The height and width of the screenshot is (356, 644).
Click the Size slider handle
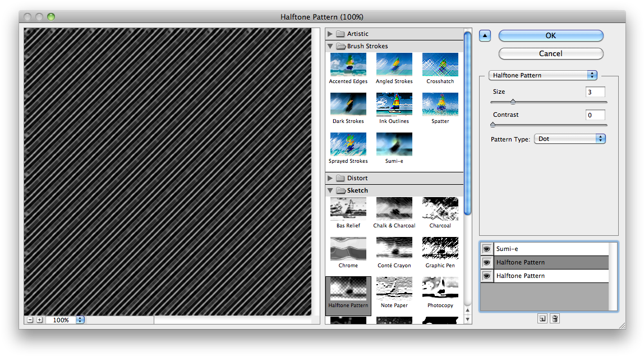click(512, 102)
